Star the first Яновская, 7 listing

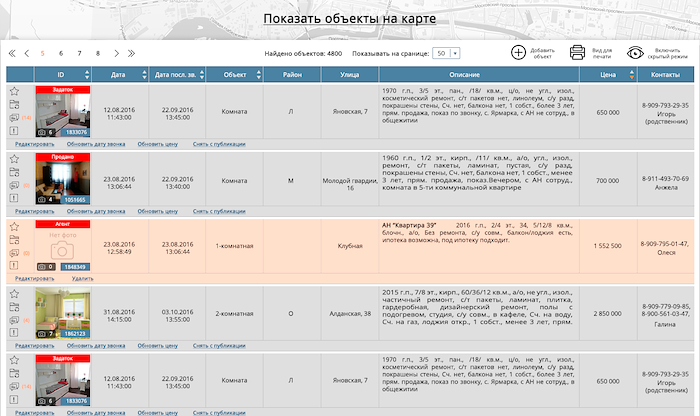tap(14, 92)
